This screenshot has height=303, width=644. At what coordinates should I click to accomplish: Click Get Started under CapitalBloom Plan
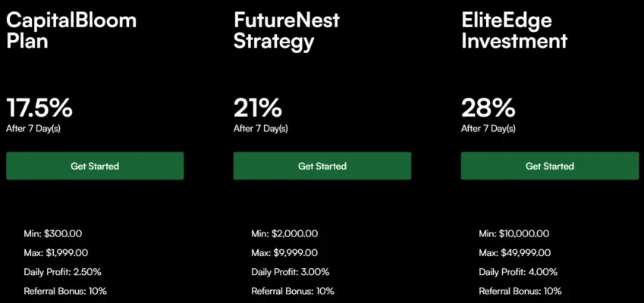tap(95, 166)
